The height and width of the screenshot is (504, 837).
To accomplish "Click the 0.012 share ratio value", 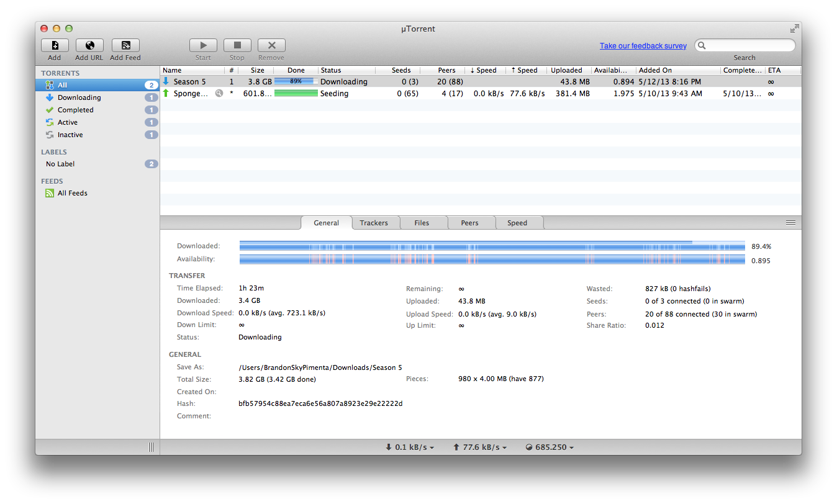I will pyautogui.click(x=654, y=325).
